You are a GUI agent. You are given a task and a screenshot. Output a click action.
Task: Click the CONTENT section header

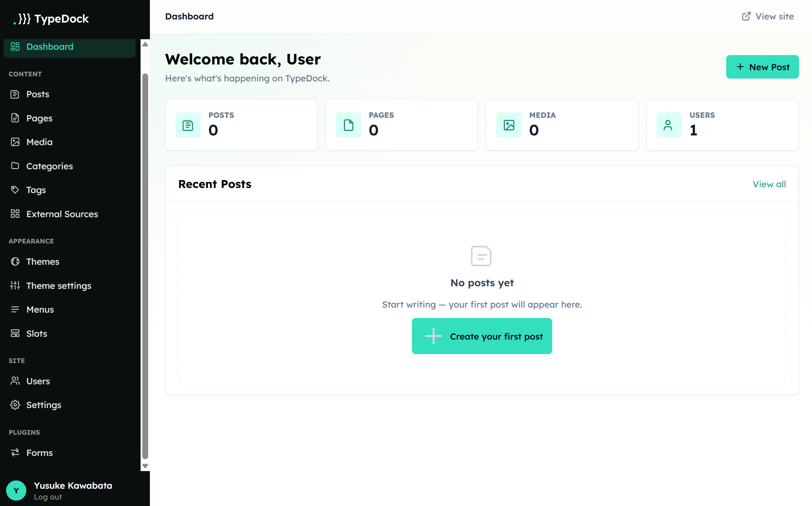click(x=25, y=74)
